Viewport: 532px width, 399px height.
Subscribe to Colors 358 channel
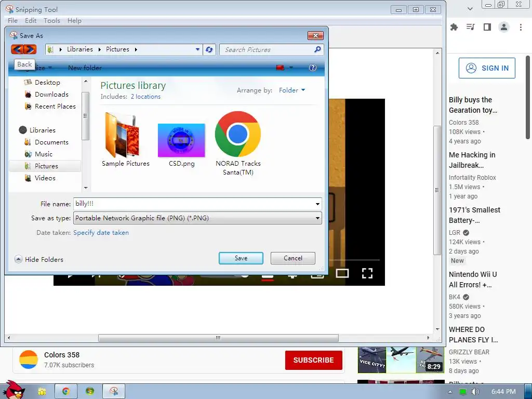[x=313, y=360]
